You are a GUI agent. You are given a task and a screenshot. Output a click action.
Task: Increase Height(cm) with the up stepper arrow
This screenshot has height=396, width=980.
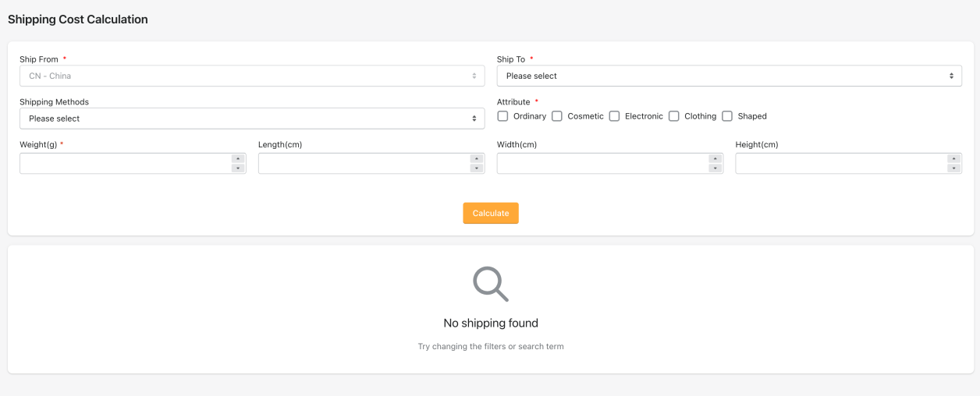tap(953, 158)
